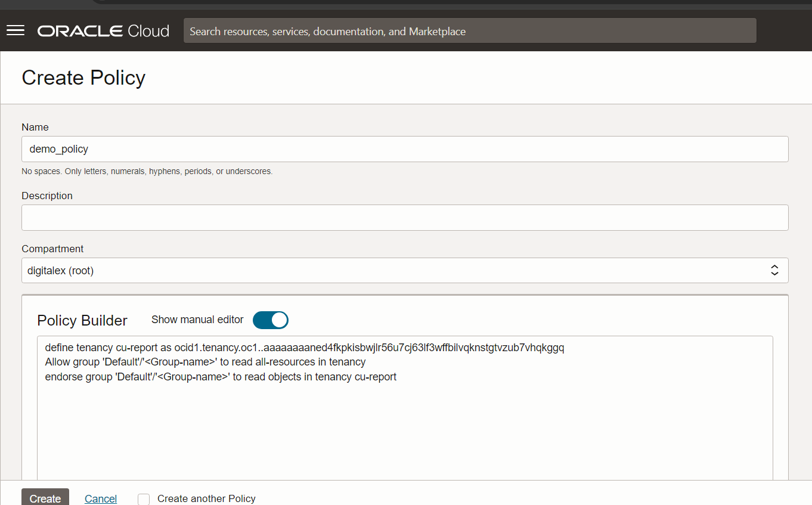The image size is (812, 505).
Task: Click the Cancel link
Action: pyautogui.click(x=101, y=498)
